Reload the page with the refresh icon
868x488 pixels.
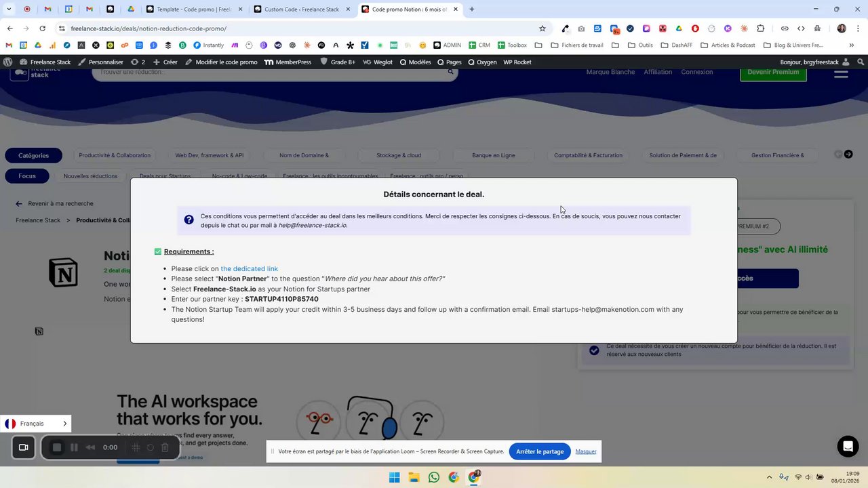[42, 28]
